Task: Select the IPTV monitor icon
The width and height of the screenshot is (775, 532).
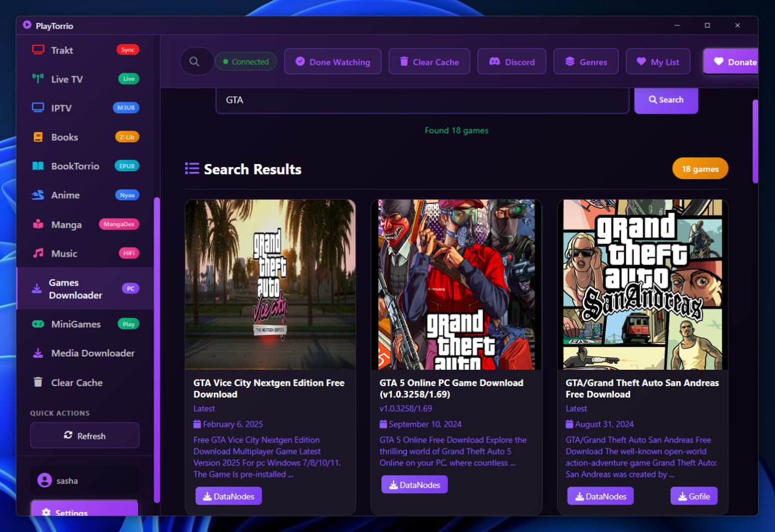Action: (38, 108)
